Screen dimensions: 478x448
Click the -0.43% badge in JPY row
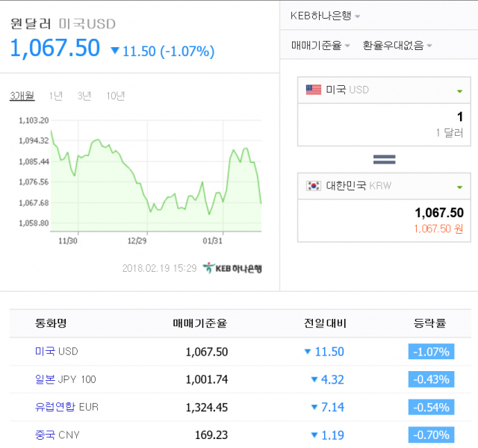432,379
